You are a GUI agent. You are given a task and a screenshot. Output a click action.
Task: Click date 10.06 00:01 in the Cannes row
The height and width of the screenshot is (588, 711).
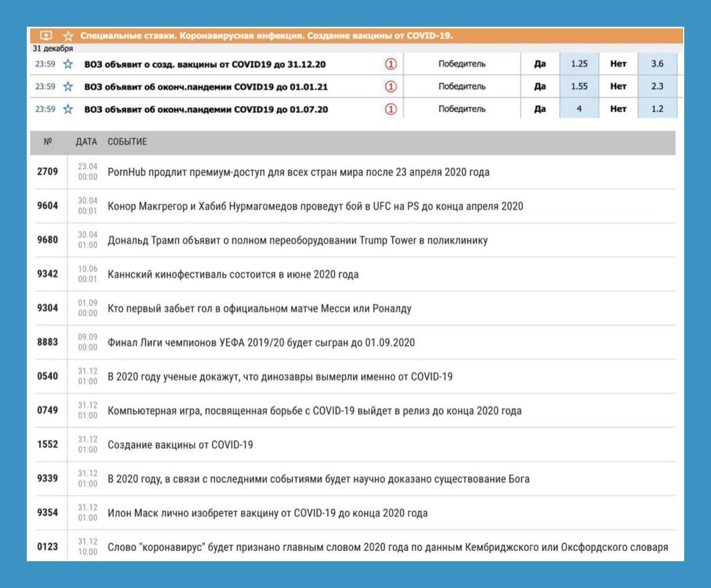[x=88, y=274]
